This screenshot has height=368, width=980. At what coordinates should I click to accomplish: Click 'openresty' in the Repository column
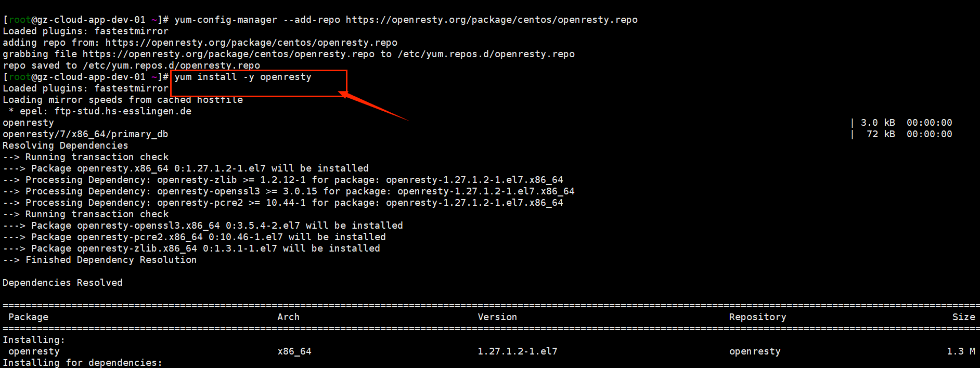coord(755,351)
